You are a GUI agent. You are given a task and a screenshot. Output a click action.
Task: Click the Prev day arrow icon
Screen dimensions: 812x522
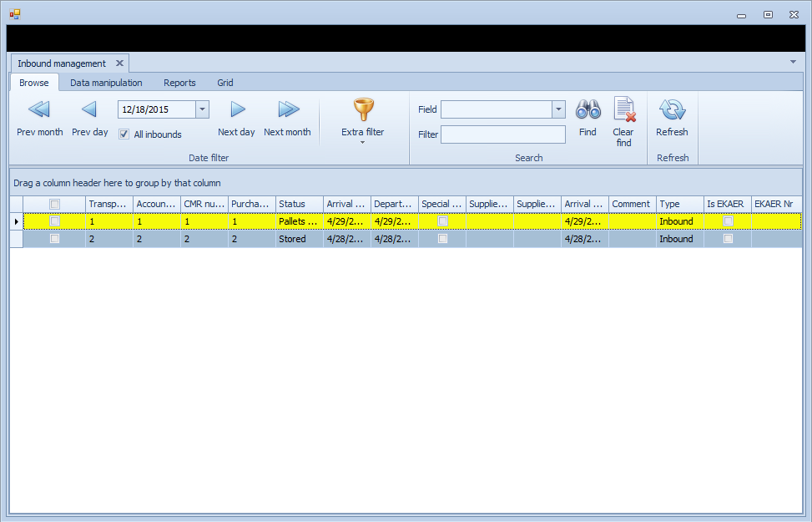pyautogui.click(x=89, y=109)
